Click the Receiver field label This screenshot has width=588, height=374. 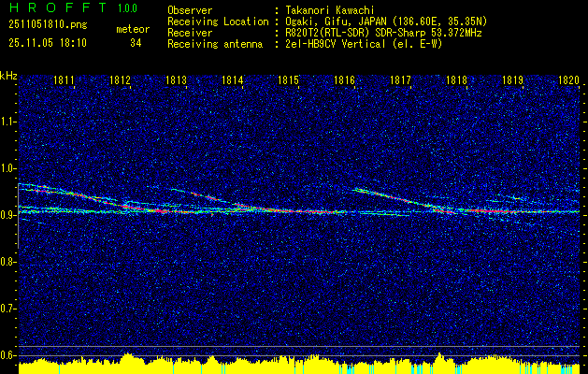pyautogui.click(x=190, y=33)
